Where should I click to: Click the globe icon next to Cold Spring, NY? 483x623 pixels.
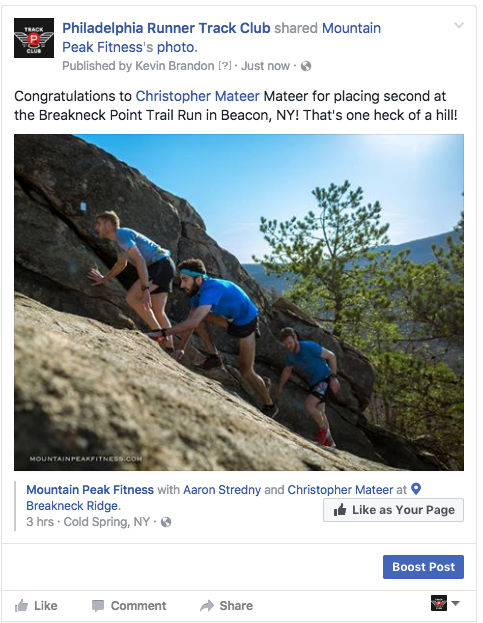point(166,522)
